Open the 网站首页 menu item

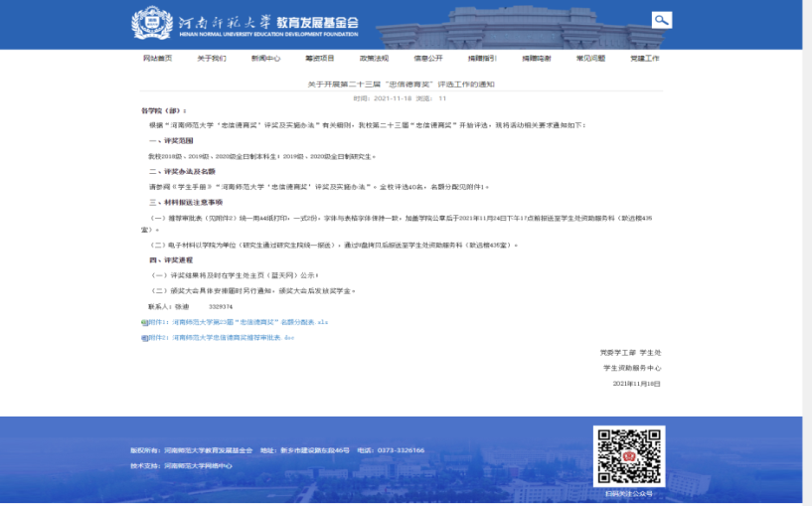click(x=157, y=59)
